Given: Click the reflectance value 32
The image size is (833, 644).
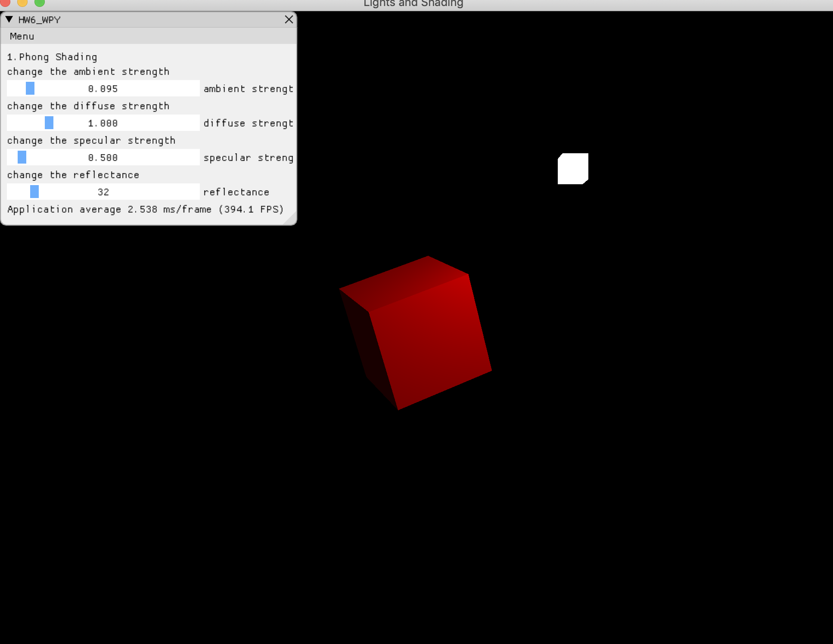Looking at the screenshot, I should [x=103, y=192].
